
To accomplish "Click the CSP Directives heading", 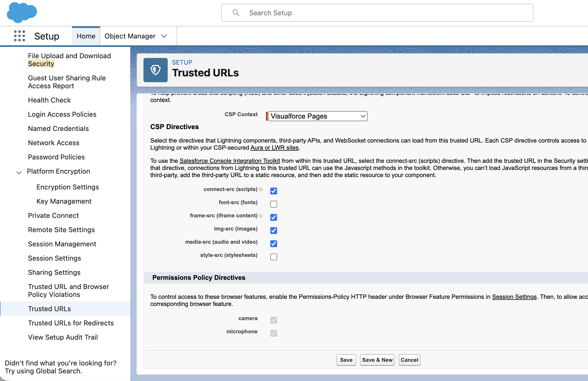I will tap(175, 127).
